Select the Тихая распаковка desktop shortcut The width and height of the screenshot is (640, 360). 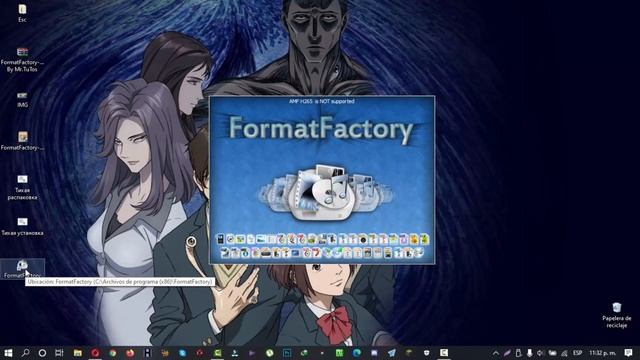[22, 187]
